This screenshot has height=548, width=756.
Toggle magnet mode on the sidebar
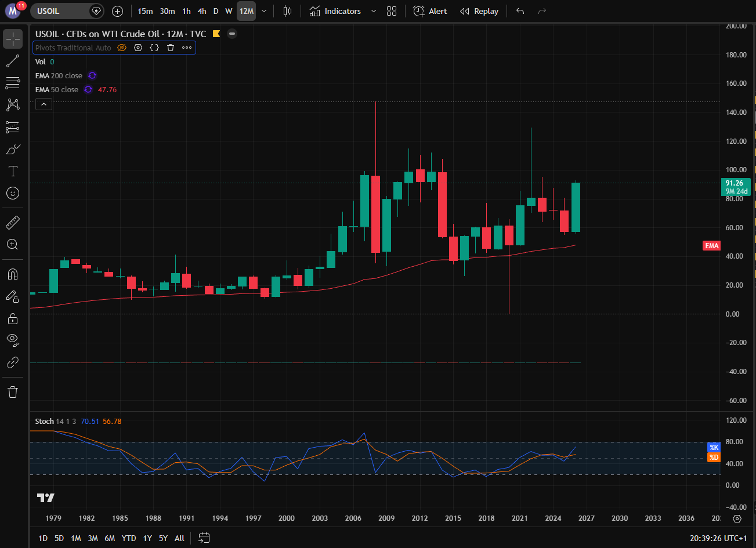tap(13, 274)
